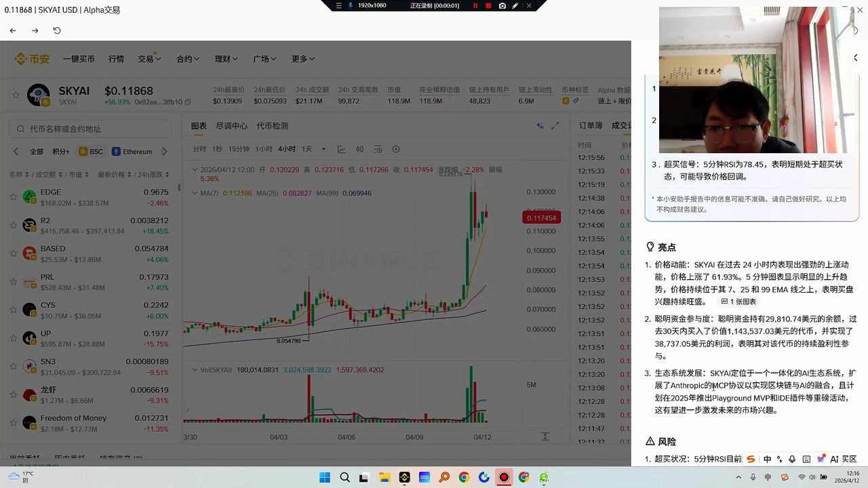The width and height of the screenshot is (868, 488).
Task: Star the PRL token row
Action: tap(13, 282)
